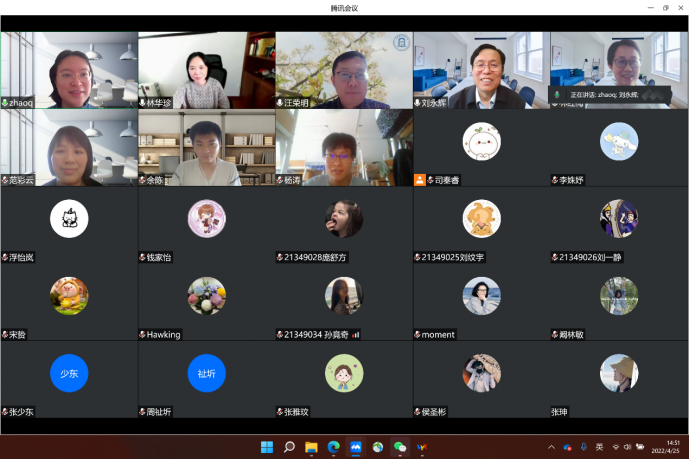Click the muted mic icon beside moment
The width and height of the screenshot is (689, 460).
pos(417,335)
